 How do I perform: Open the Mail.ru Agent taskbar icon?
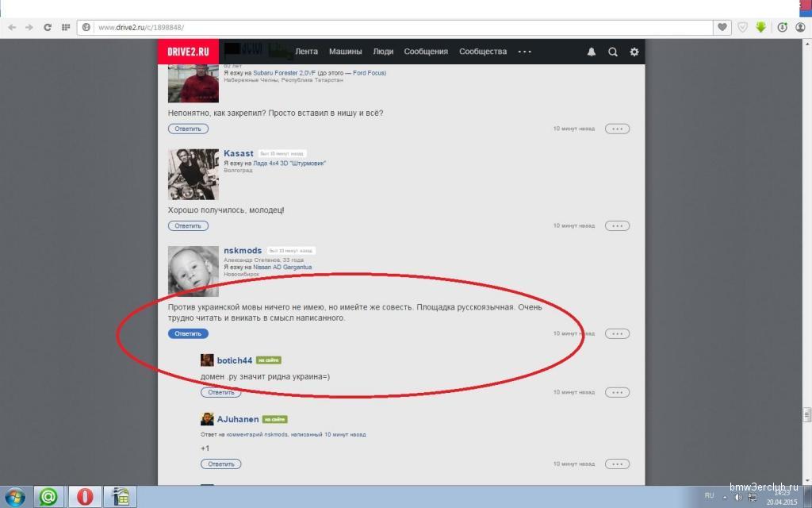pyautogui.click(x=49, y=496)
